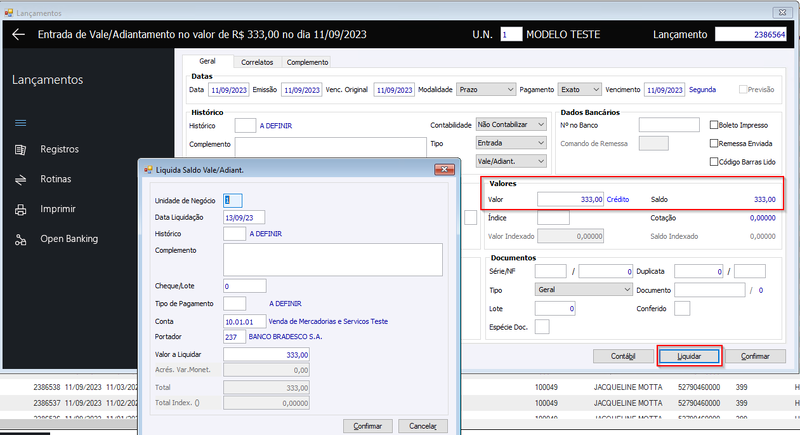The height and width of the screenshot is (435, 800).
Task: Open the Documentos Tipo dropdown showing Geral
Action: tap(583, 290)
